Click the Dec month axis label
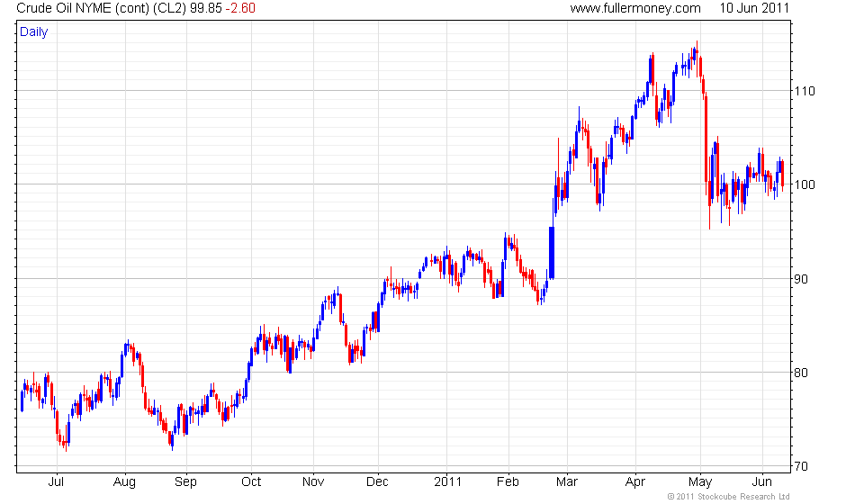The width and height of the screenshot is (864, 504). tap(377, 482)
